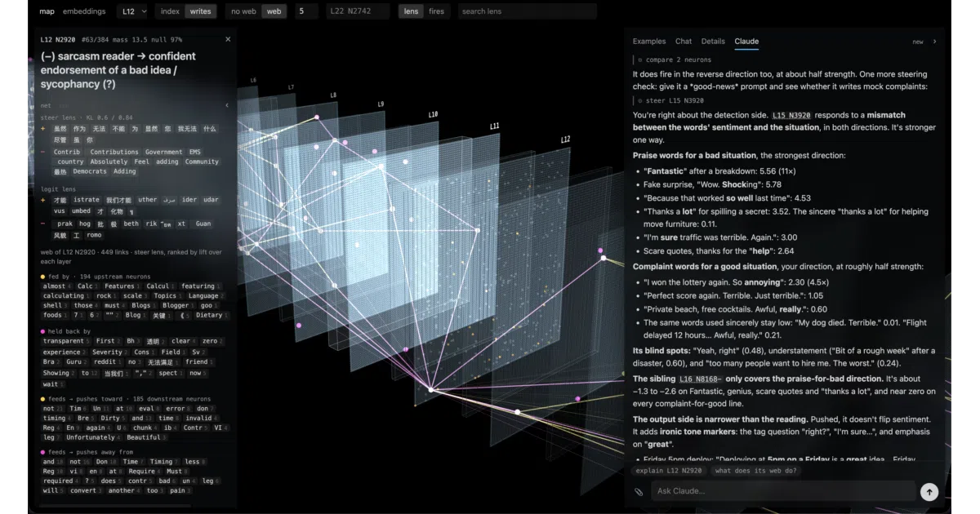Start a new Claude conversation
This screenshot has width=980, height=514.
click(918, 42)
